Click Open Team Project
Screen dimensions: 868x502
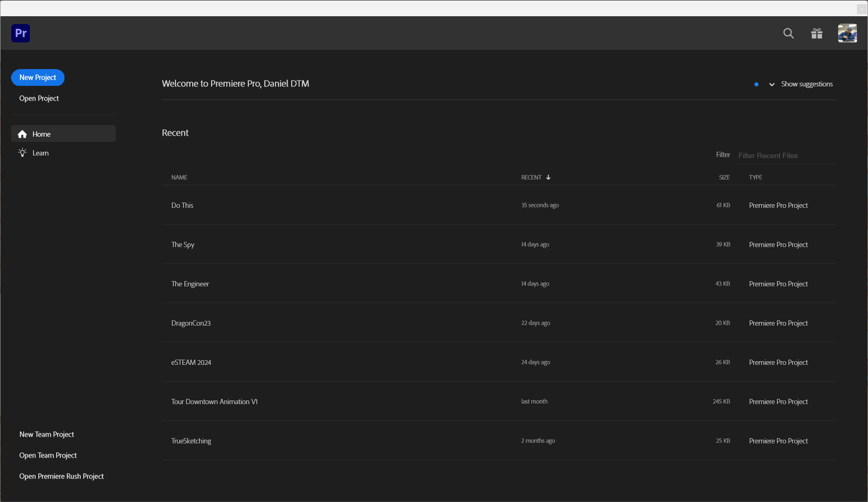(48, 455)
